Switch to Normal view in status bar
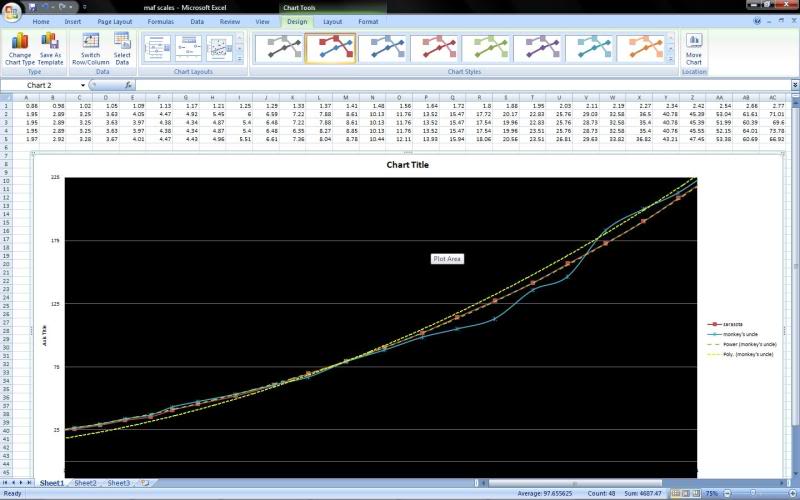Image resolution: width=800 pixels, height=500 pixels. coord(676,493)
